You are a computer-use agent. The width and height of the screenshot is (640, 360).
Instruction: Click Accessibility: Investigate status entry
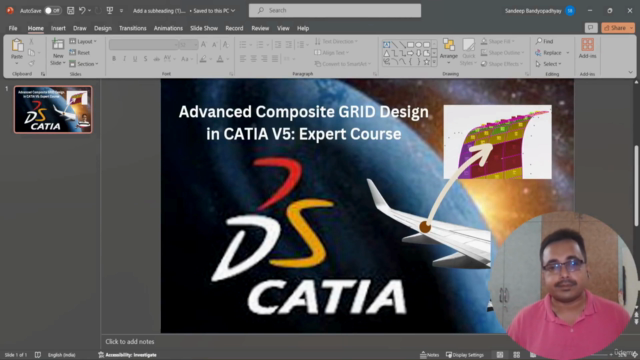coord(127,355)
